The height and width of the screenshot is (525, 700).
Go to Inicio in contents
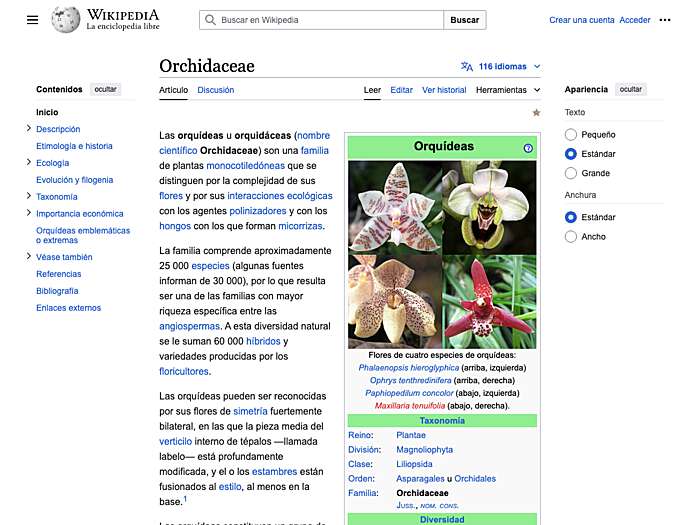(x=47, y=112)
